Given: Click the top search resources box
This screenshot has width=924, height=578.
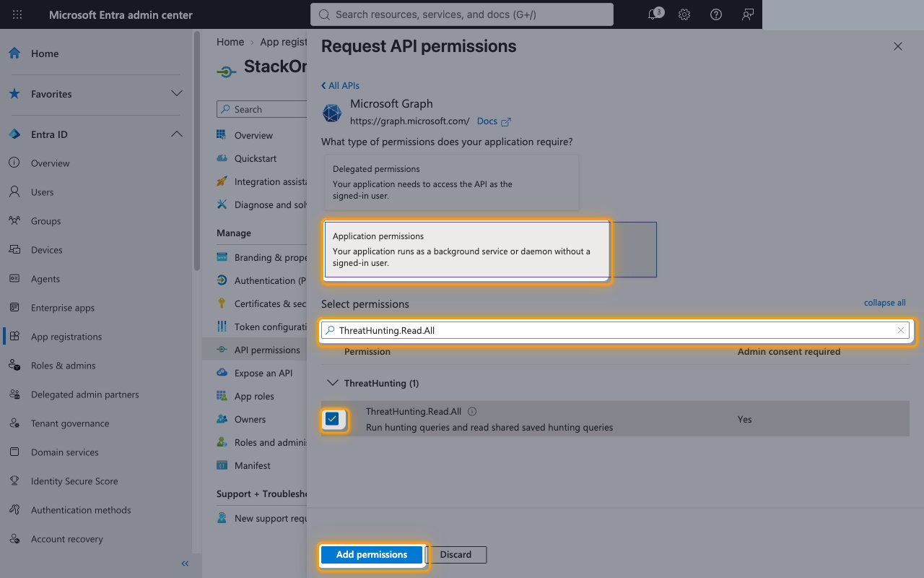Looking at the screenshot, I should click(462, 14).
